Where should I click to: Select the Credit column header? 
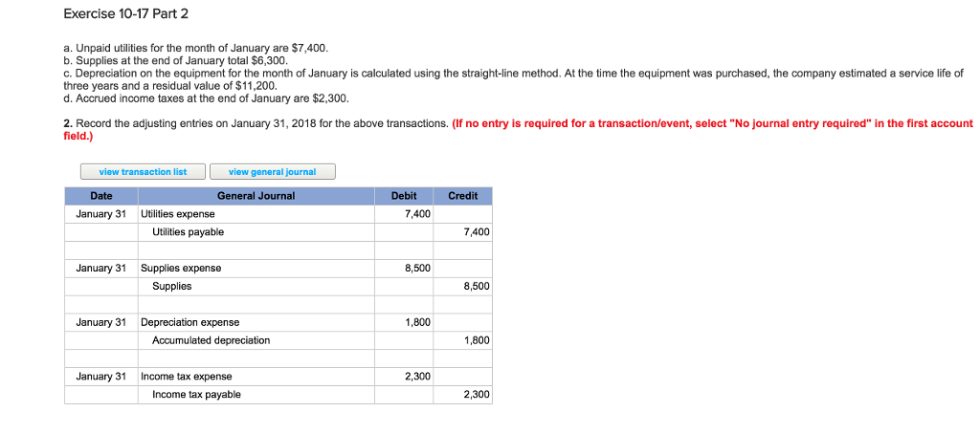pyautogui.click(x=462, y=196)
